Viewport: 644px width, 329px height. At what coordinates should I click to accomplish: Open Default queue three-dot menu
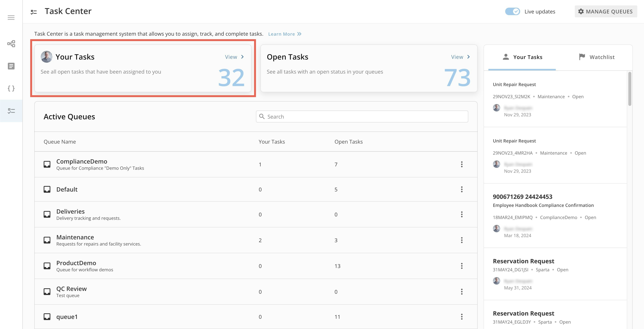tap(462, 189)
